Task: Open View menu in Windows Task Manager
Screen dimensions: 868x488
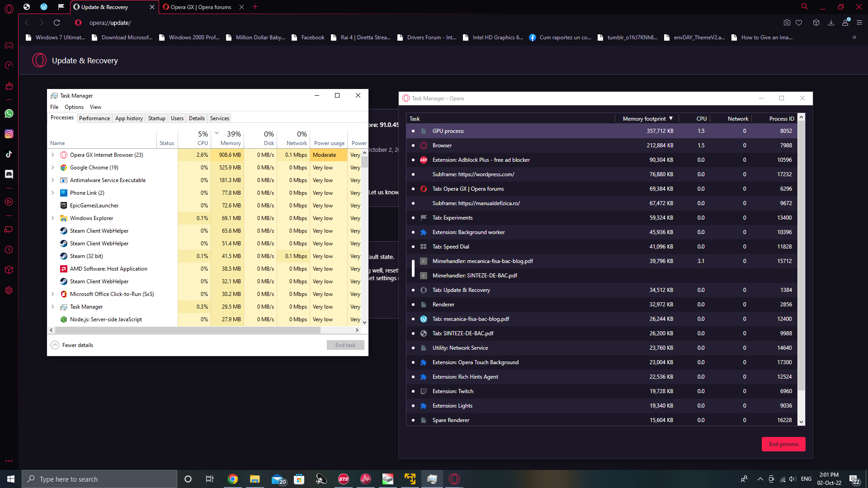Action: click(95, 107)
